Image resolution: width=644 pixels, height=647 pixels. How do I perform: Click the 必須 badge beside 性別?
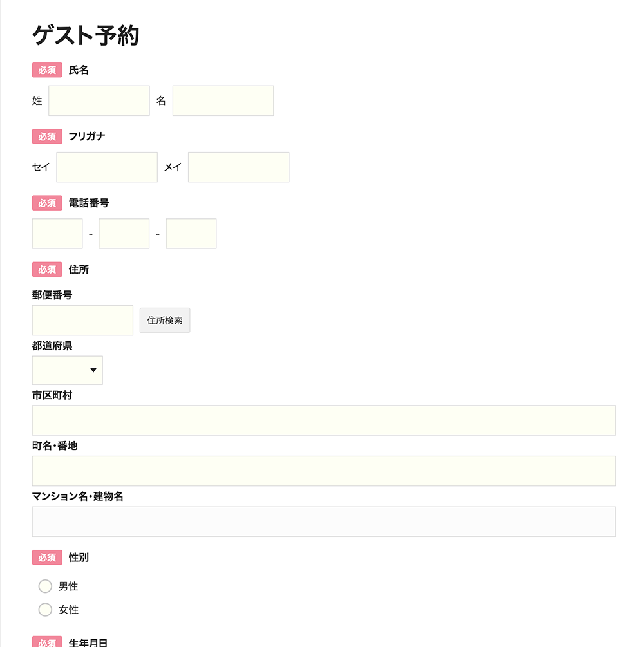[47, 558]
